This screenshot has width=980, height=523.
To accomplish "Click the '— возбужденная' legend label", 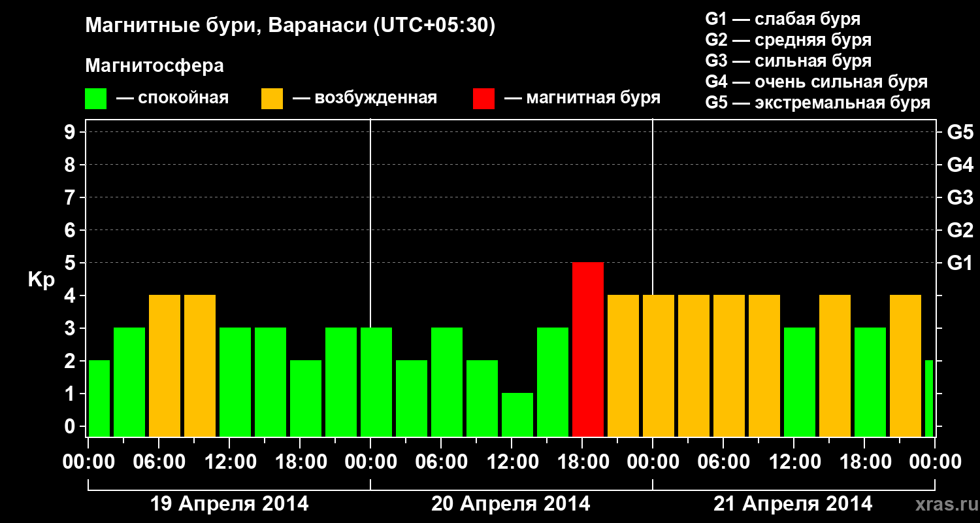I will [x=365, y=99].
